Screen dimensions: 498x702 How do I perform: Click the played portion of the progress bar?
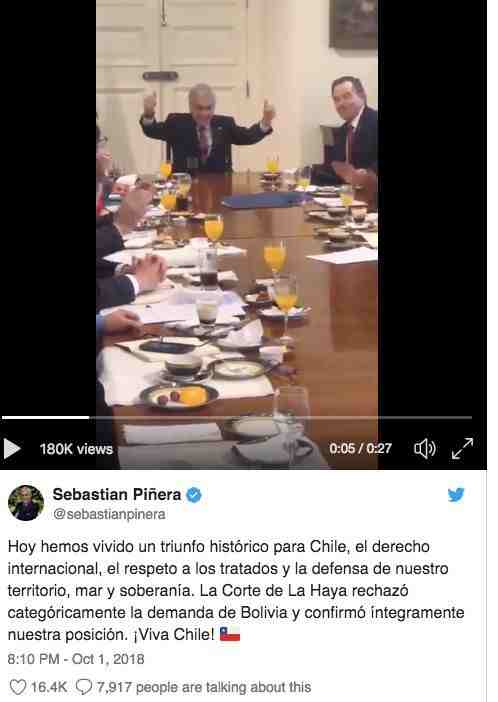tap(46, 417)
